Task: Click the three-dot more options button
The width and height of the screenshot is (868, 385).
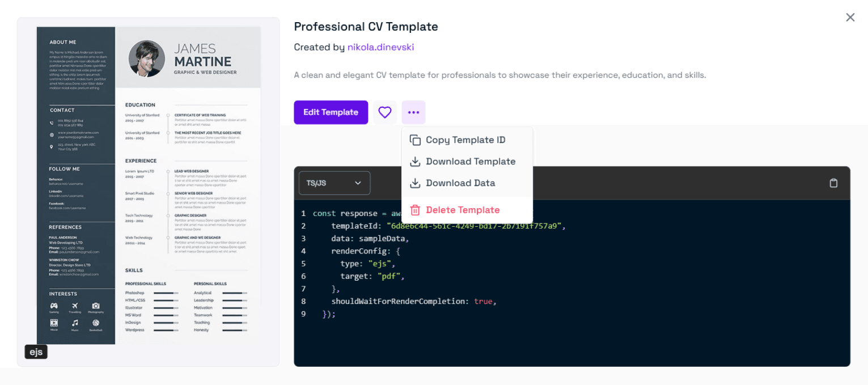Action: 413,112
